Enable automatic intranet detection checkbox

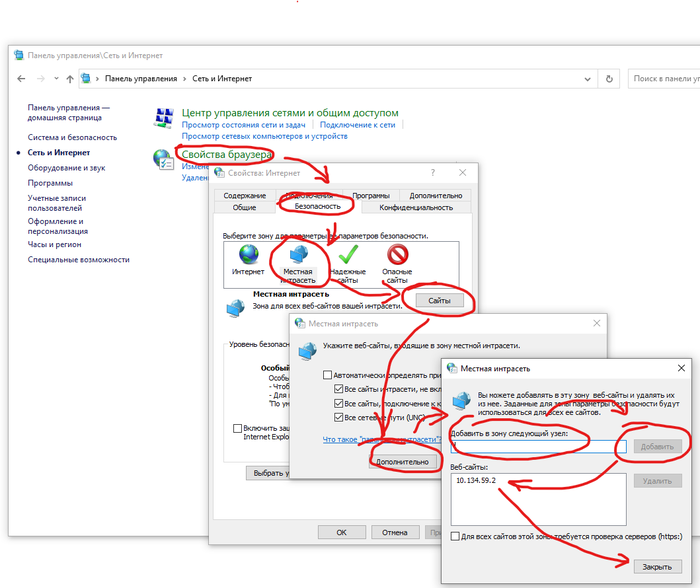click(x=326, y=375)
